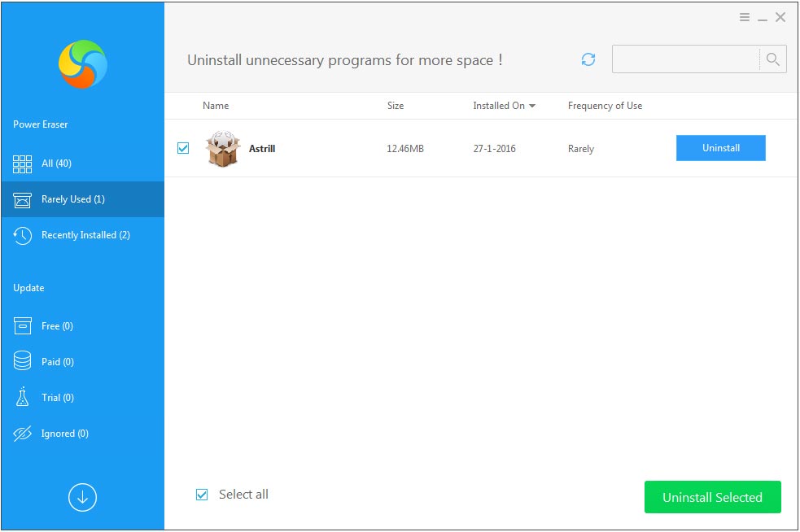Open the Paid (0) updates list
The width and height of the screenshot is (800, 532).
[83, 362]
